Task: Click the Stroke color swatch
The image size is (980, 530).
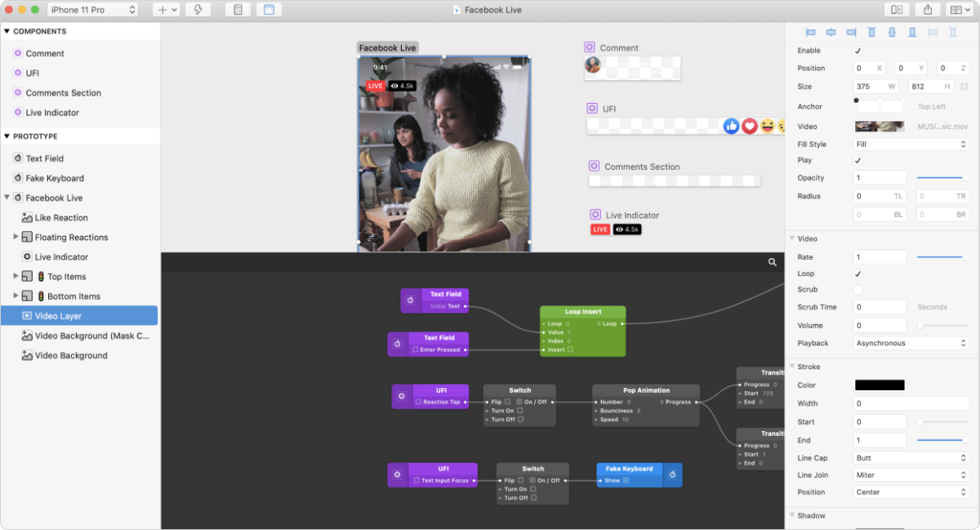Action: (880, 385)
